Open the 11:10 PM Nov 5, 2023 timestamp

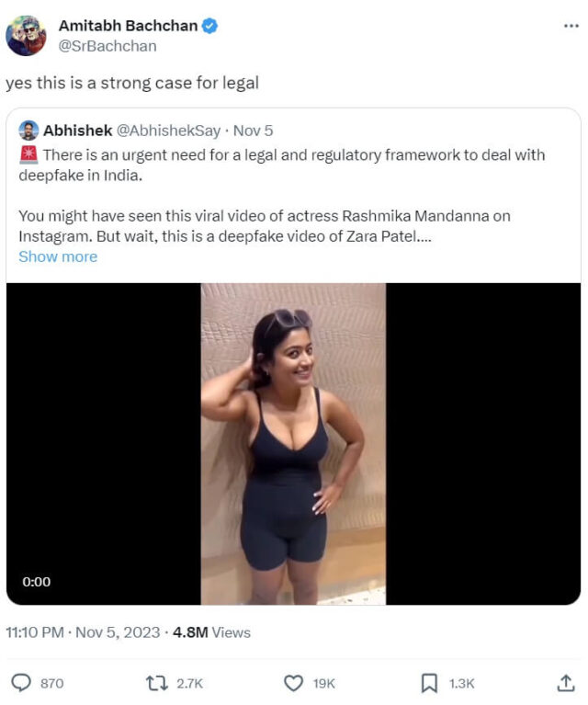tap(83, 632)
